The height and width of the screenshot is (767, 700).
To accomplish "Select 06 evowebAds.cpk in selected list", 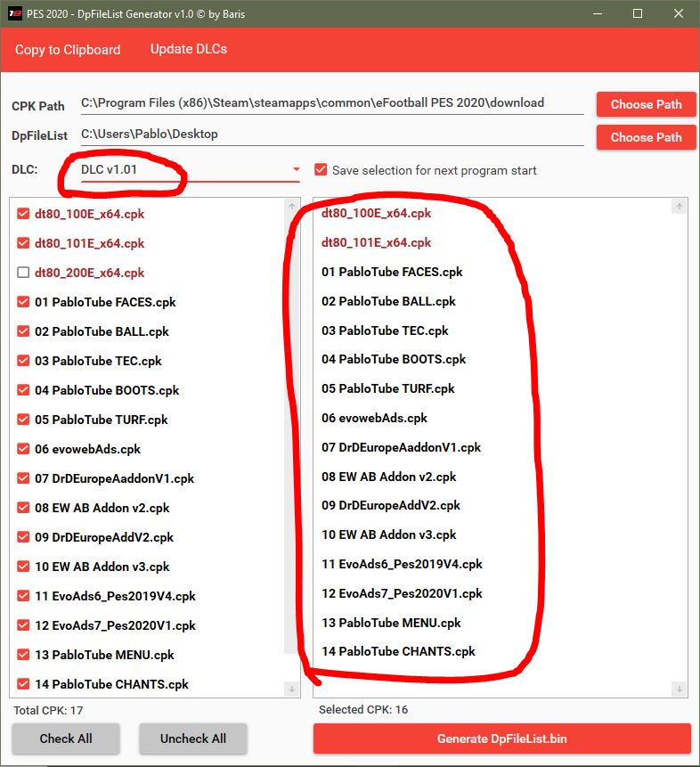I will tap(374, 418).
